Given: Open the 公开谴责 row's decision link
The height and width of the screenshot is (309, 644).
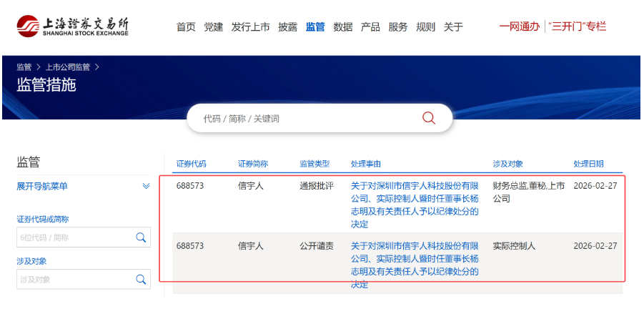Looking at the screenshot, I should point(415,265).
